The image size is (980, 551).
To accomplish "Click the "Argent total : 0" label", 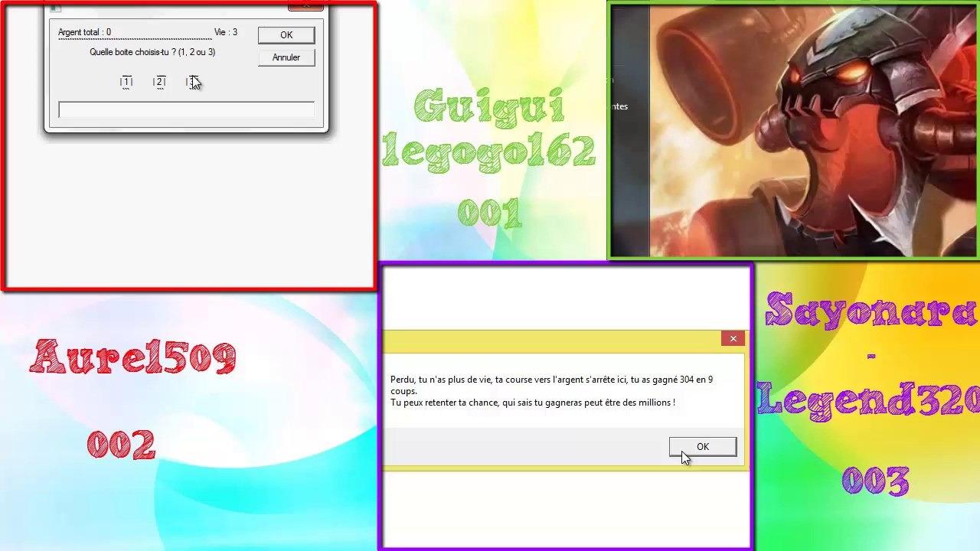I will click(84, 32).
